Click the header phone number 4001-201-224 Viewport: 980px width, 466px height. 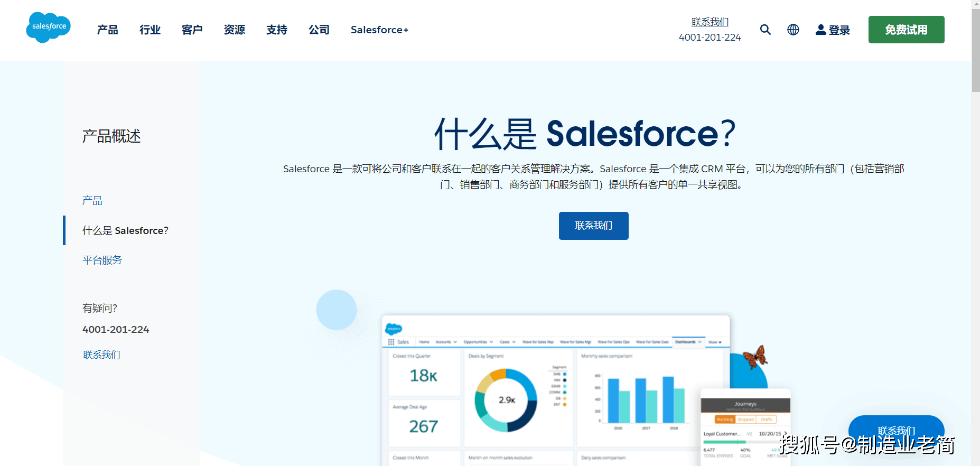(x=710, y=38)
